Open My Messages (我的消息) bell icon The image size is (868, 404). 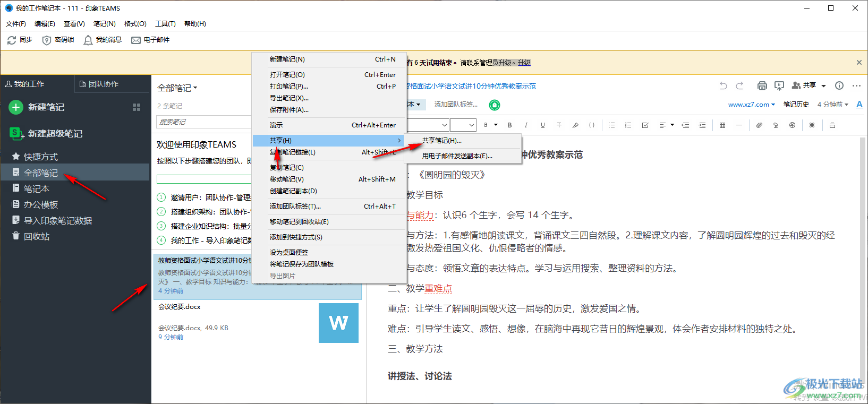point(88,40)
